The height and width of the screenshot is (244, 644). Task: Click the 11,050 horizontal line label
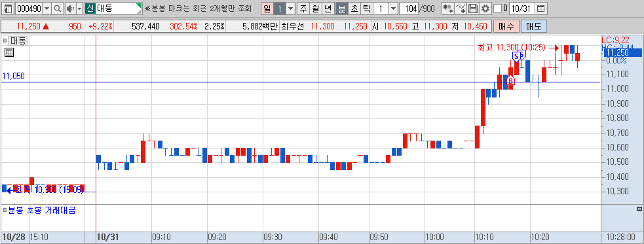tap(13, 76)
